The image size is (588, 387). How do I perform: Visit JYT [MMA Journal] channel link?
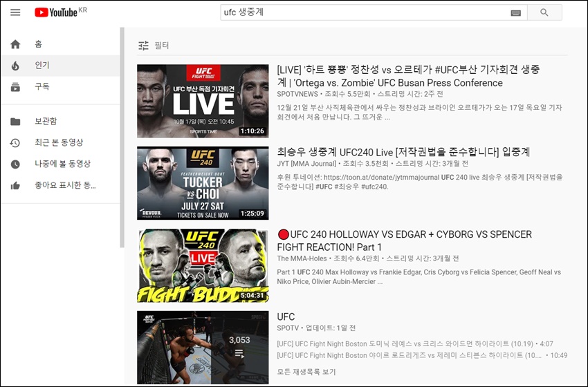(306, 164)
